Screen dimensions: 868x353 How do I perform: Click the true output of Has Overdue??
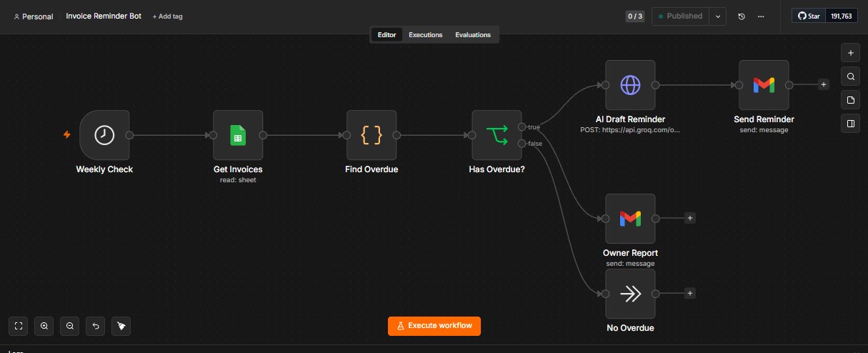(522, 127)
